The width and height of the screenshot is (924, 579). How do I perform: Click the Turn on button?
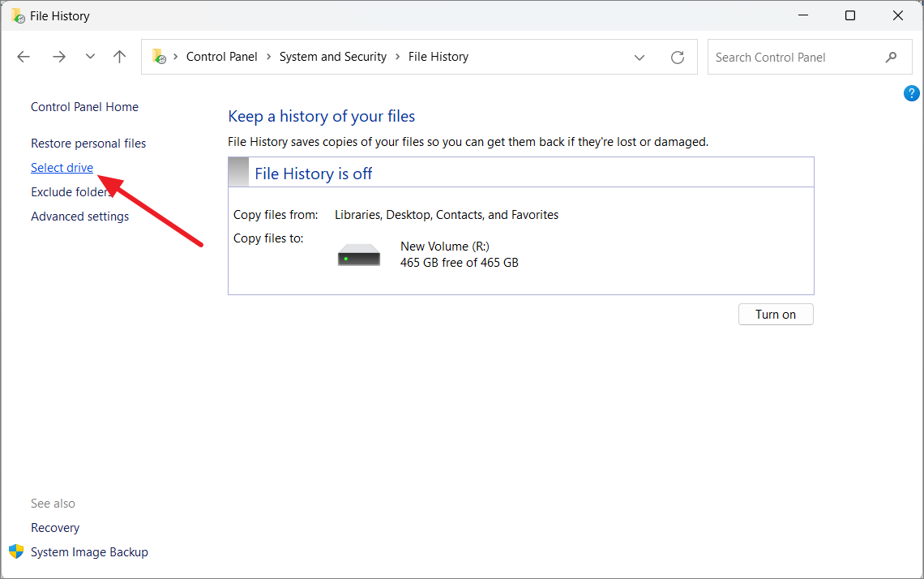click(775, 314)
